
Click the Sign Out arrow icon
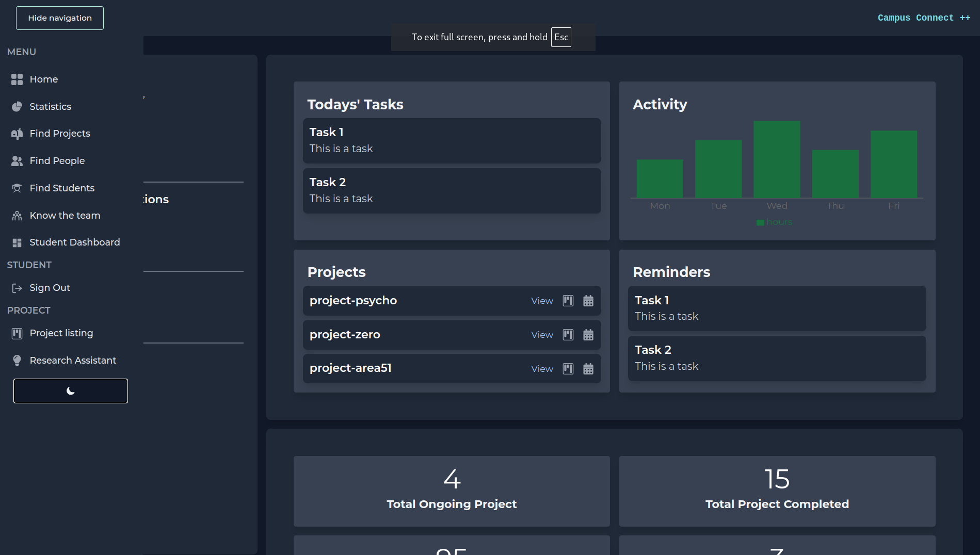tap(17, 288)
